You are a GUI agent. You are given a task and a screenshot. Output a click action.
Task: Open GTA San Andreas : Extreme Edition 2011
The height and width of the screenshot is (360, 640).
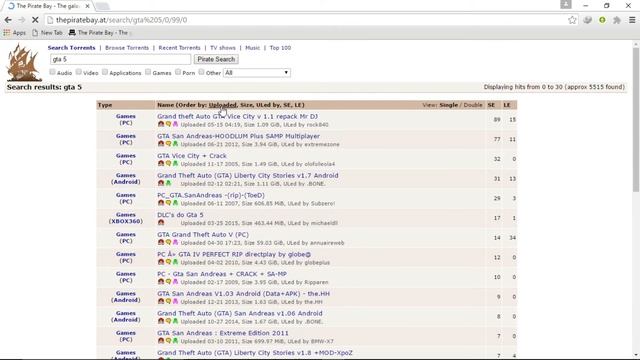click(223, 333)
